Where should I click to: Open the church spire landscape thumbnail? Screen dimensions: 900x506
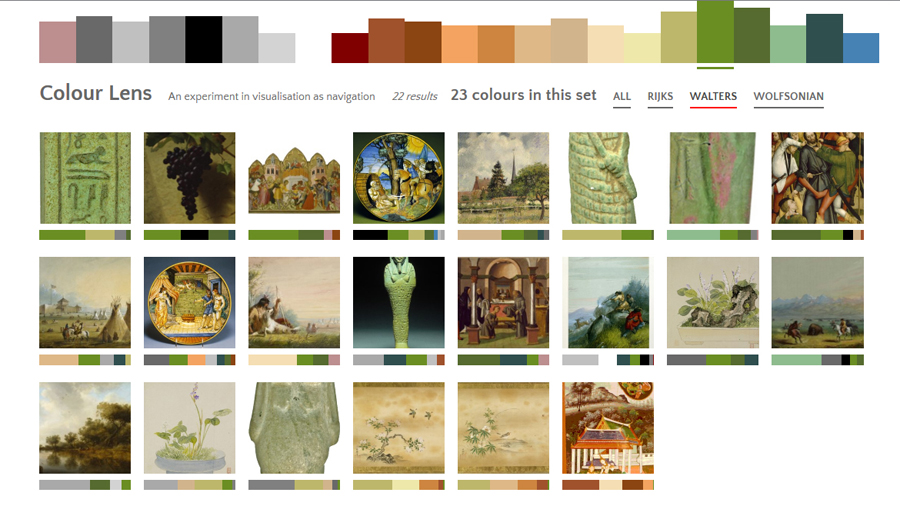(x=503, y=178)
